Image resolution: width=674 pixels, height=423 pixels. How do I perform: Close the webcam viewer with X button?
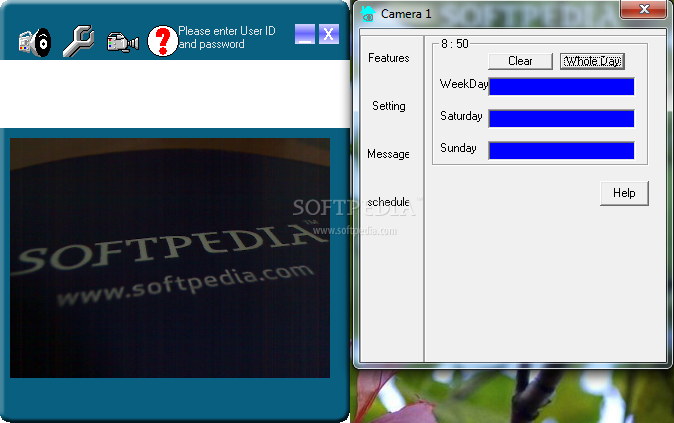click(x=329, y=34)
